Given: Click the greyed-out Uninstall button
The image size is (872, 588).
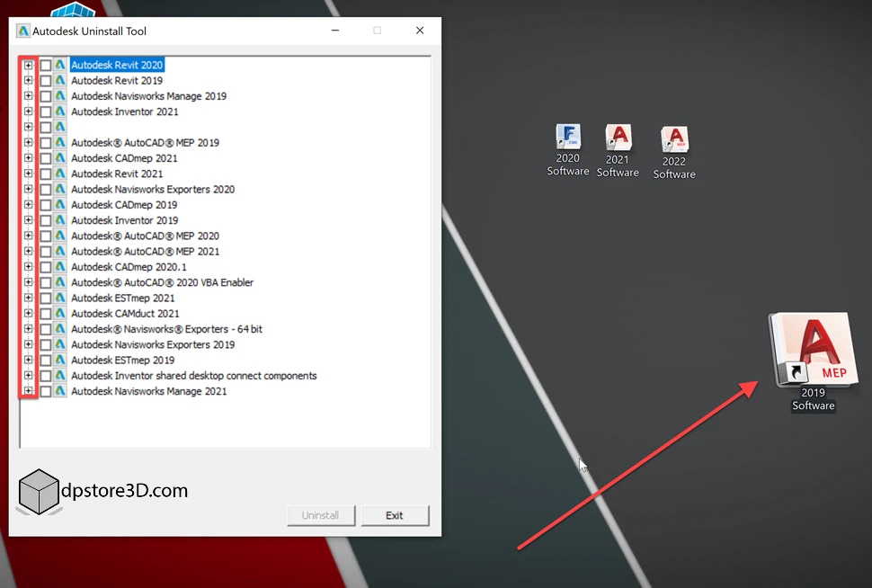Looking at the screenshot, I should click(x=321, y=516).
